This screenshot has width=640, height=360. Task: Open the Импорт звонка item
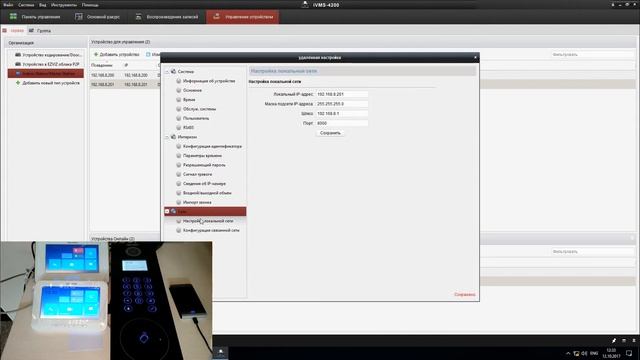pos(197,202)
